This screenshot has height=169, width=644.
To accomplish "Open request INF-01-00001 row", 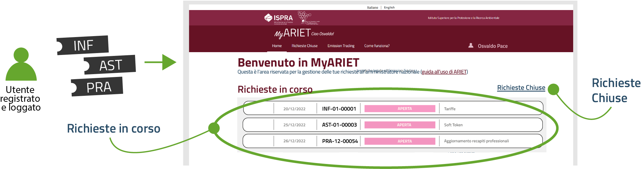I will pos(339,109).
